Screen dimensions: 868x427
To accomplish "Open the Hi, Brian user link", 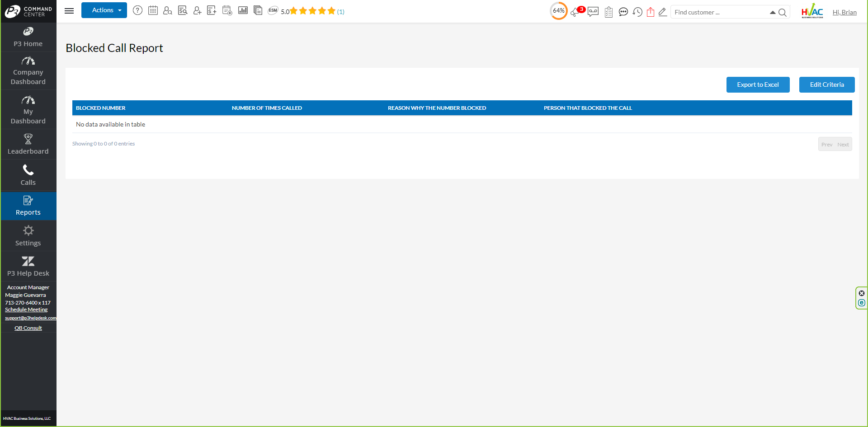I will (x=844, y=12).
